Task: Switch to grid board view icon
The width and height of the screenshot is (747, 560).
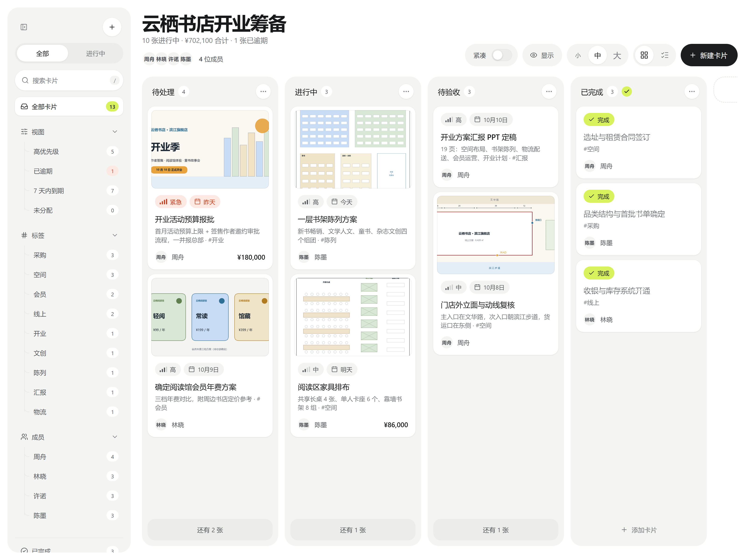Action: click(644, 55)
